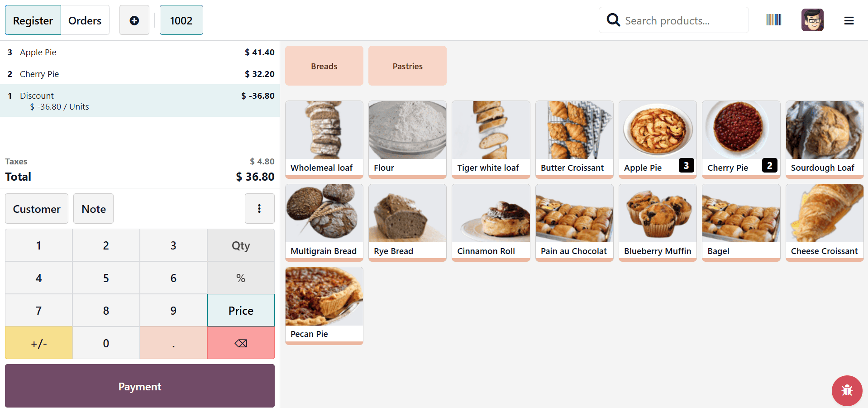868x408 pixels.
Task: Open the hamburger menu
Action: pyautogui.click(x=849, y=20)
